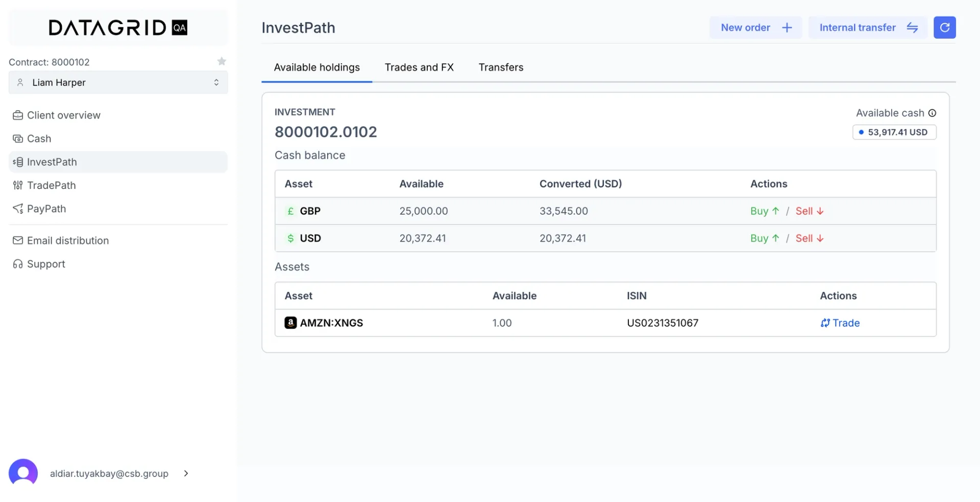Select InvestPath in the sidebar

118,162
